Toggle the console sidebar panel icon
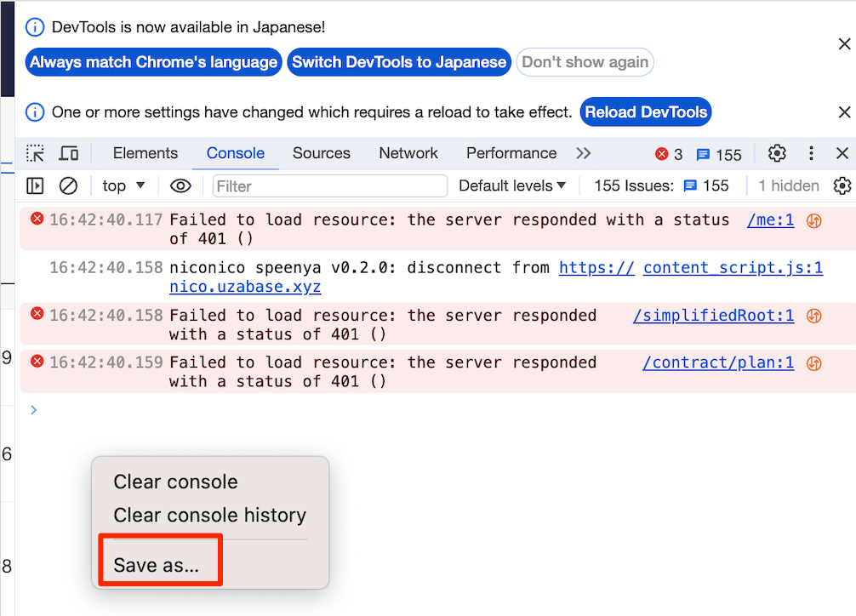The height and width of the screenshot is (616, 856). pos(35,185)
